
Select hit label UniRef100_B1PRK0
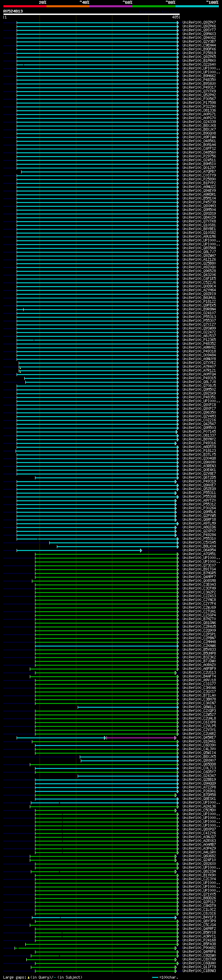coord(199,60)
